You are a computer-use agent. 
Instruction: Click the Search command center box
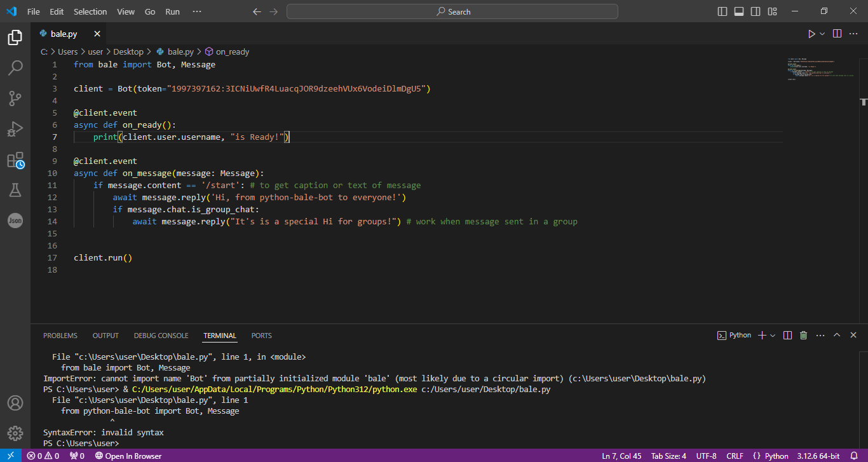(x=452, y=11)
